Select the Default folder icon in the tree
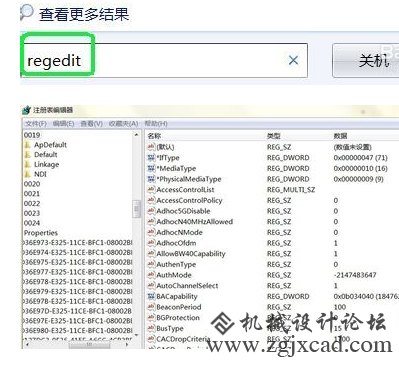 pyautogui.click(x=28, y=154)
